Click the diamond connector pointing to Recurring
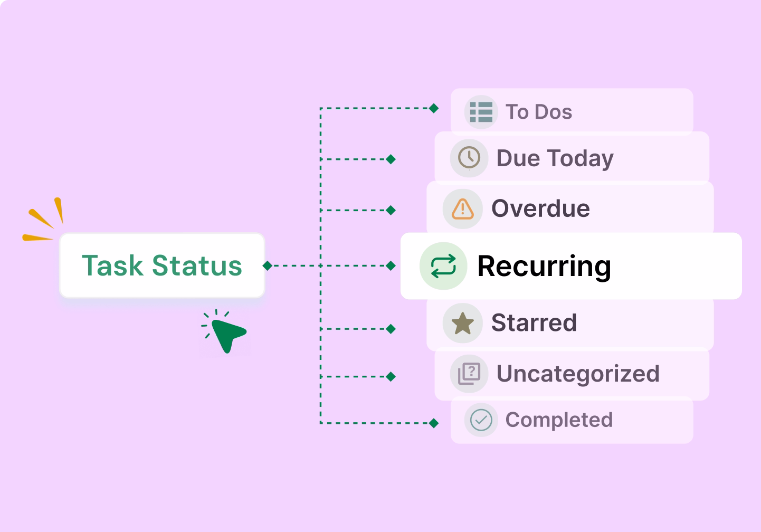Image resolution: width=761 pixels, height=532 pixels. tap(391, 265)
